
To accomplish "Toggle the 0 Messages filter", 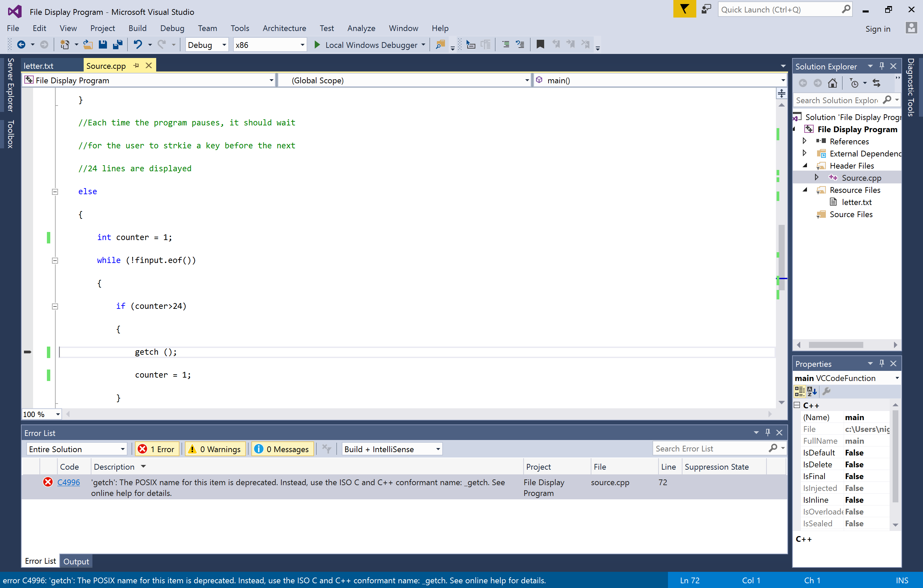I will pyautogui.click(x=282, y=449).
